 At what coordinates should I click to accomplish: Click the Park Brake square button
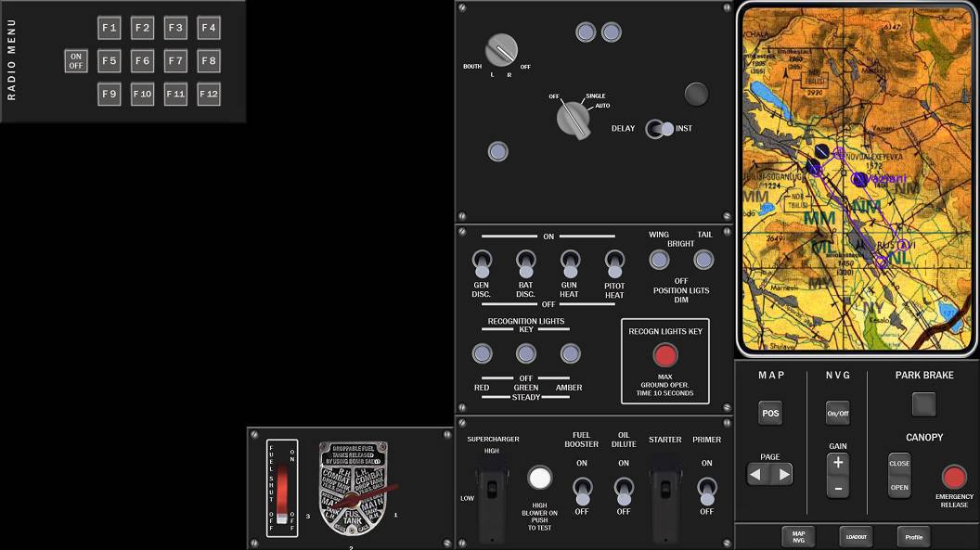coord(923,404)
